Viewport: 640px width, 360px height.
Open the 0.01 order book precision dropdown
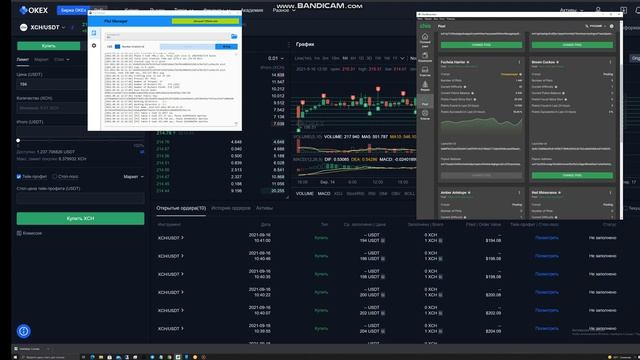click(x=276, y=58)
